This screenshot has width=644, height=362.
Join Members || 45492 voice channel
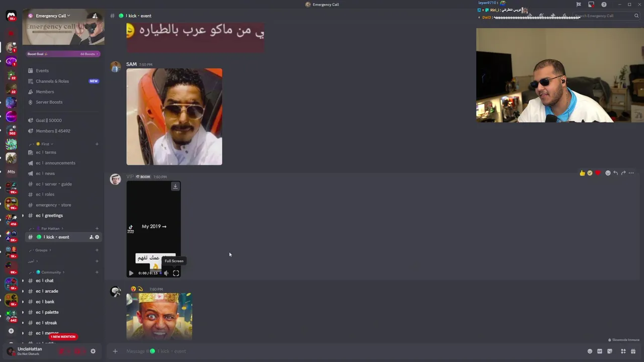(63, 131)
